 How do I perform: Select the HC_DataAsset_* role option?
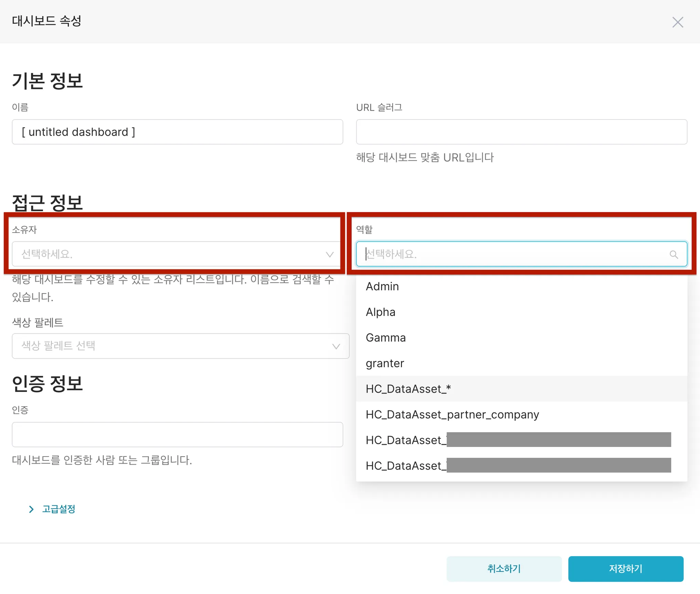click(408, 389)
